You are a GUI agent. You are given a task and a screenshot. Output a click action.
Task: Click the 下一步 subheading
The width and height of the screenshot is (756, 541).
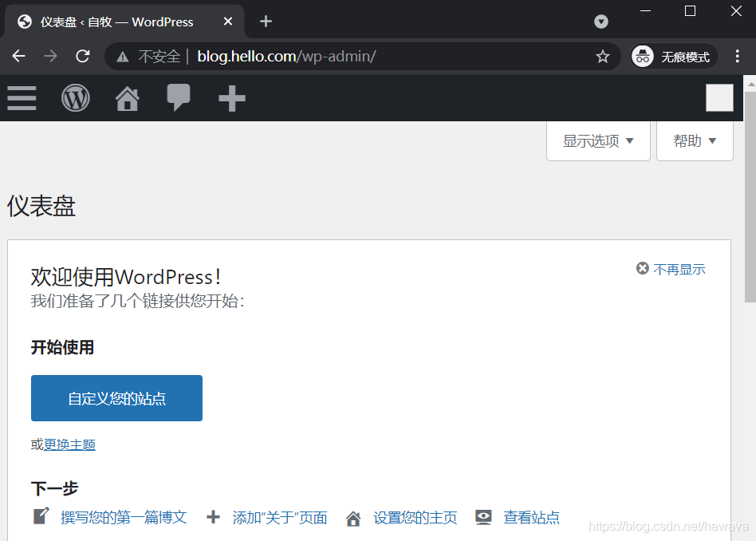(54, 488)
